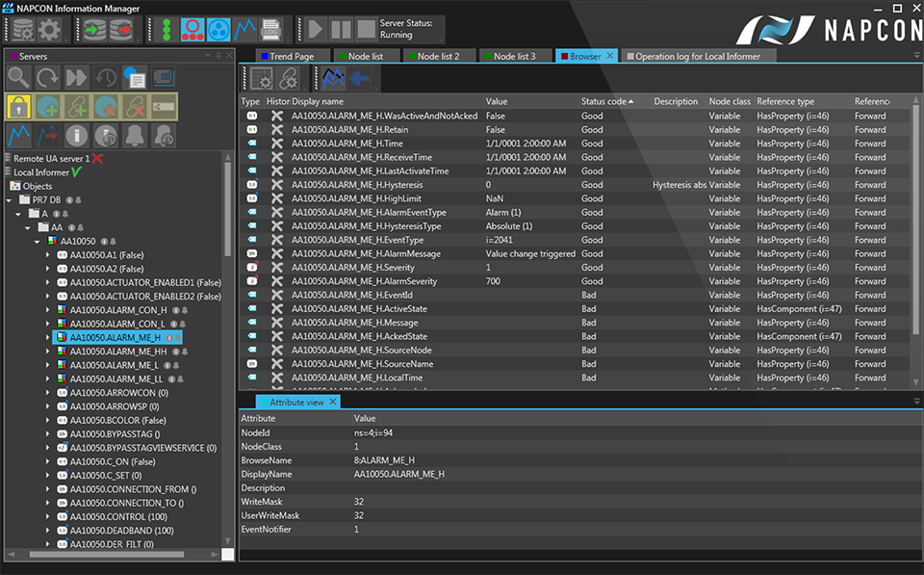Screen dimensions: 924x575
Task: Sort by Status code column header
Action: [x=604, y=101]
